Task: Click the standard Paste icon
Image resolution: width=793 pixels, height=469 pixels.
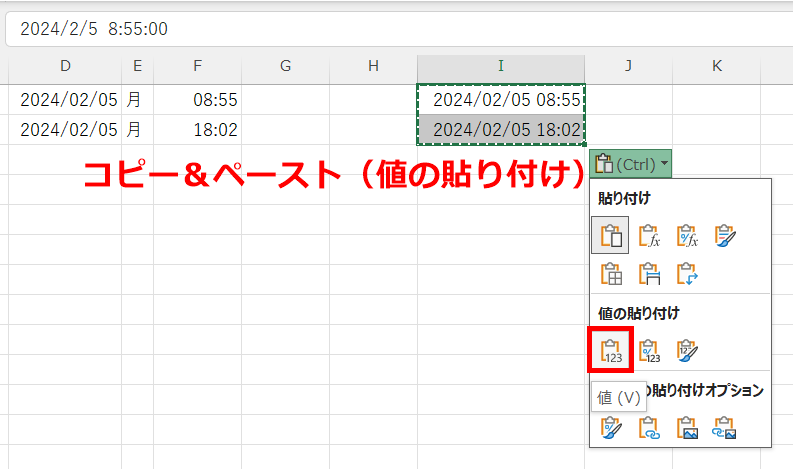Action: point(610,235)
